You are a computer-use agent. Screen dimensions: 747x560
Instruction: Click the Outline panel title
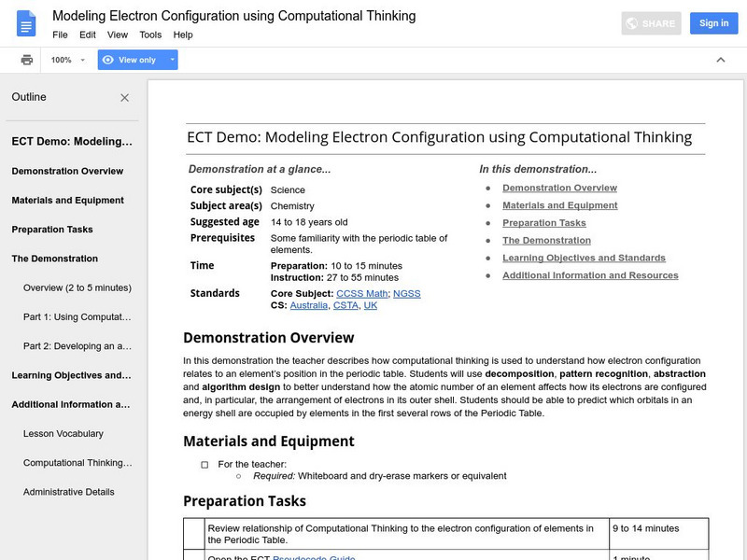[x=29, y=97]
